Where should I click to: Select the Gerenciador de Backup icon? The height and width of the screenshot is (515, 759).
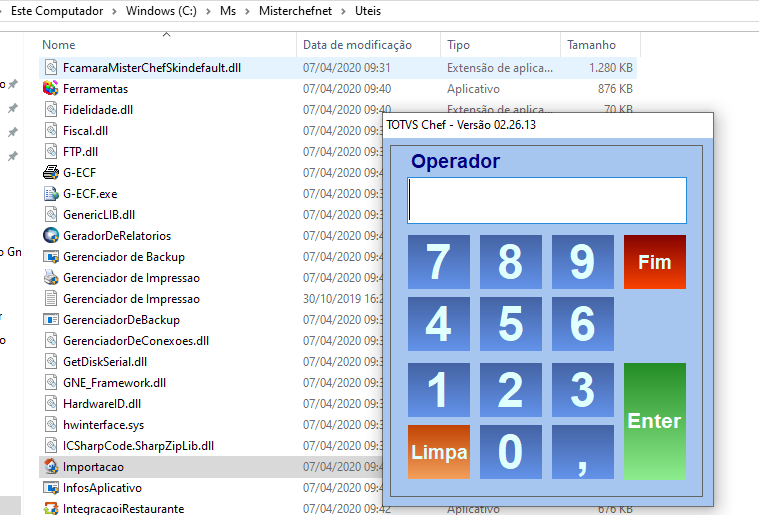pos(51,257)
